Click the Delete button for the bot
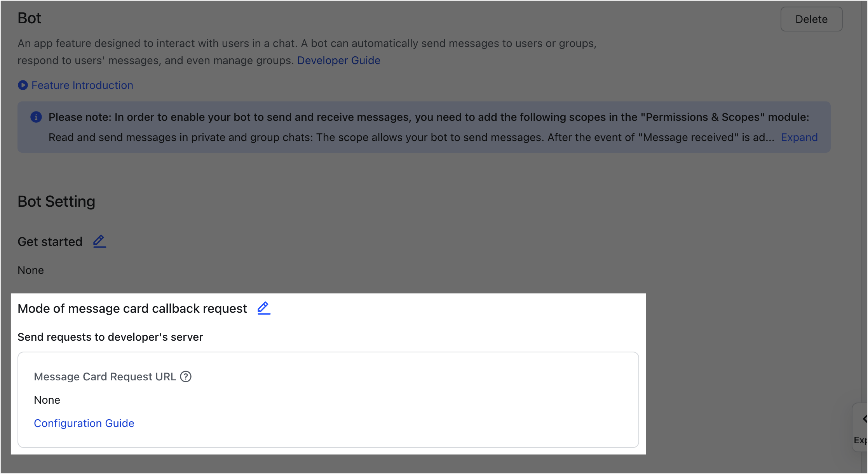Screen dimensions: 868x474 (811, 19)
